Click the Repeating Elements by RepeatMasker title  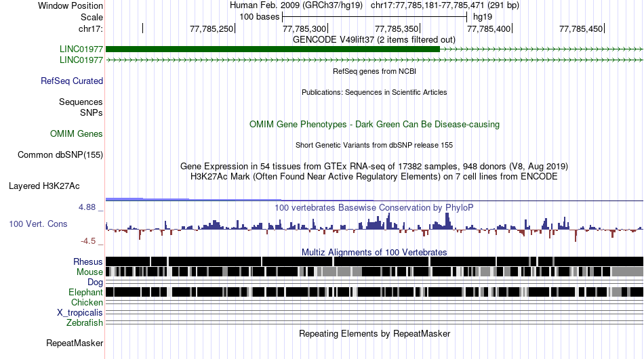pyautogui.click(x=375, y=333)
